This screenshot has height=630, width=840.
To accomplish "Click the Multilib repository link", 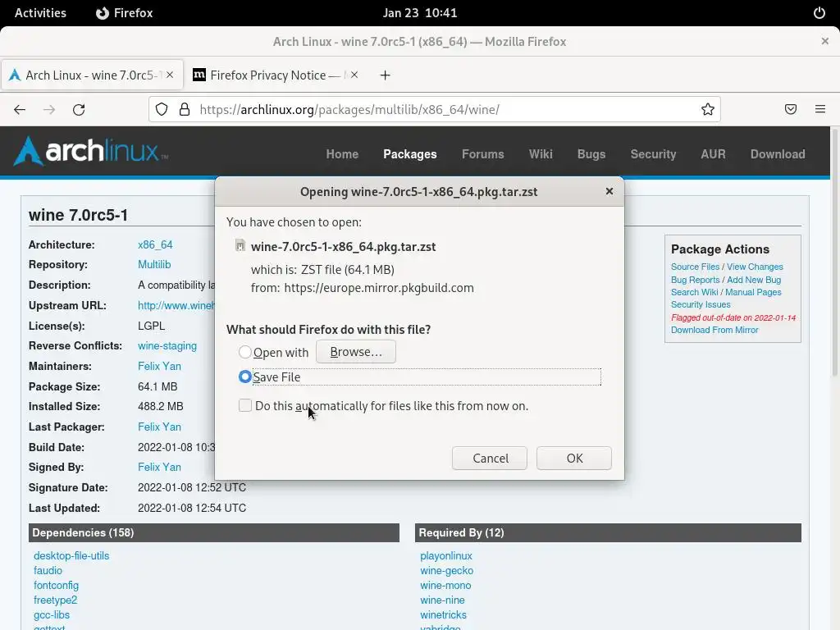I will click(154, 265).
